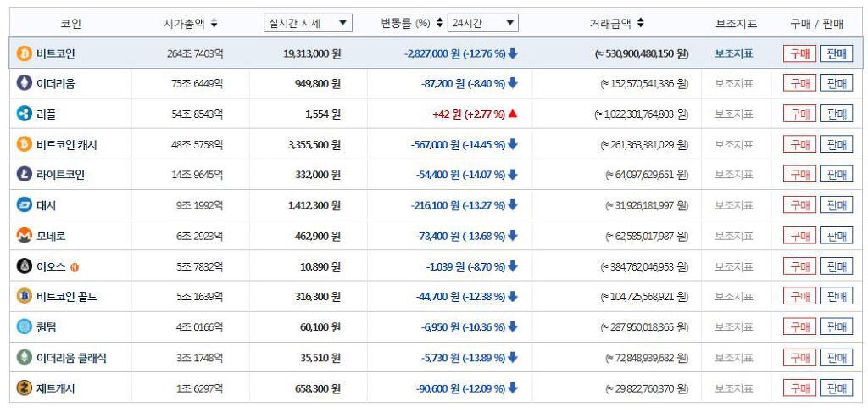This screenshot has width=868, height=413.
Task: Sell 리플 with 판매 button
Action: [x=836, y=114]
